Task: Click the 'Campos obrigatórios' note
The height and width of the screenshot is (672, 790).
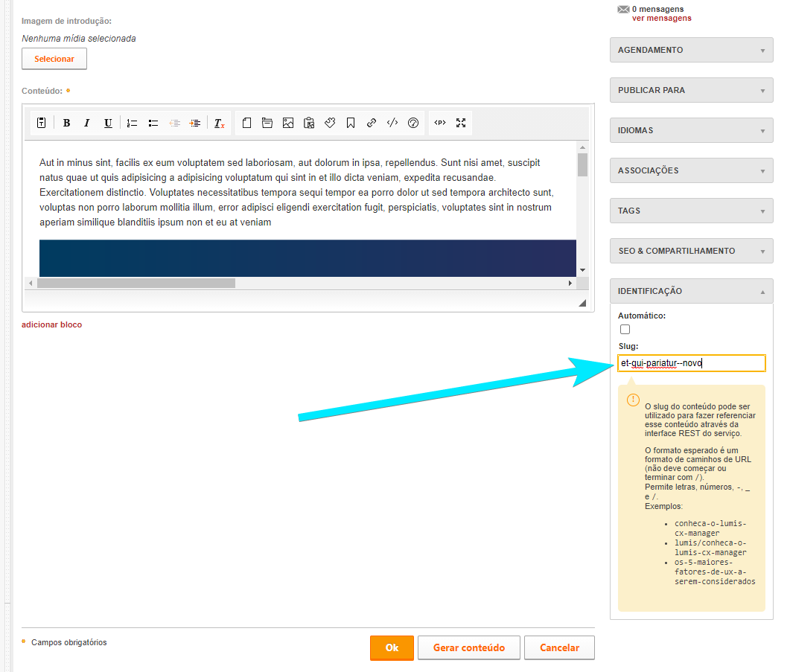Action: [x=69, y=642]
